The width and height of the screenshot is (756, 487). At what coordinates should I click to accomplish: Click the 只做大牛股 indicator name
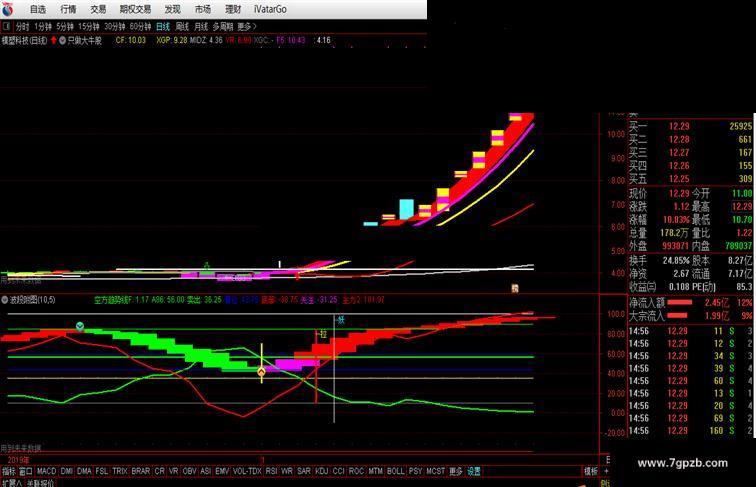click(85, 41)
